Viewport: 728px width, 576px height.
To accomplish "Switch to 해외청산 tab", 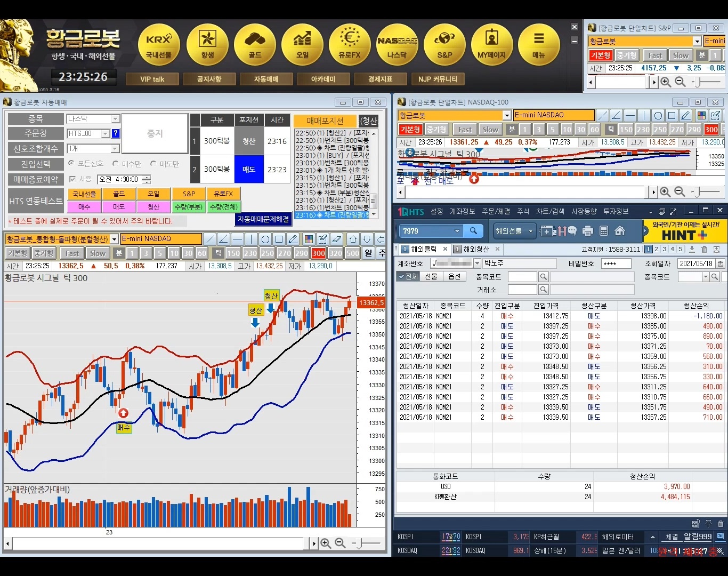I will pos(476,249).
